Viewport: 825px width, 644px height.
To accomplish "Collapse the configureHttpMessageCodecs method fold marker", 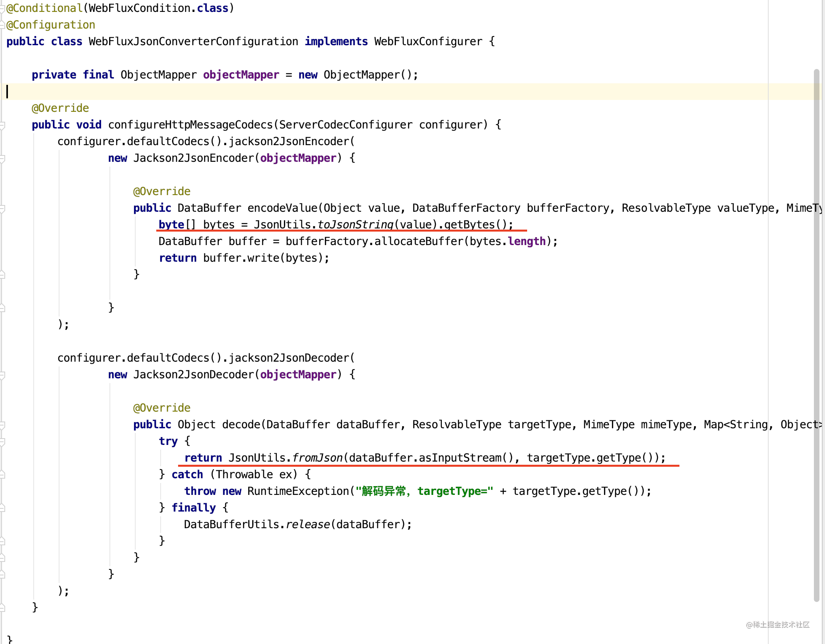I will coord(3,125).
